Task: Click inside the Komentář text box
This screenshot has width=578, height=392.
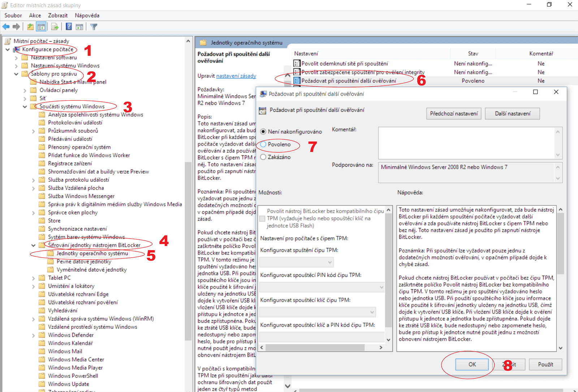Action: point(466,143)
